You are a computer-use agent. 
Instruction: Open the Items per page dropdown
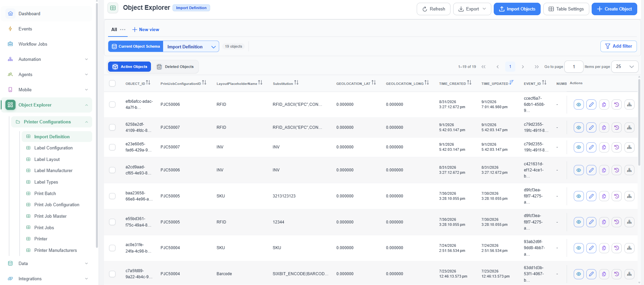625,67
